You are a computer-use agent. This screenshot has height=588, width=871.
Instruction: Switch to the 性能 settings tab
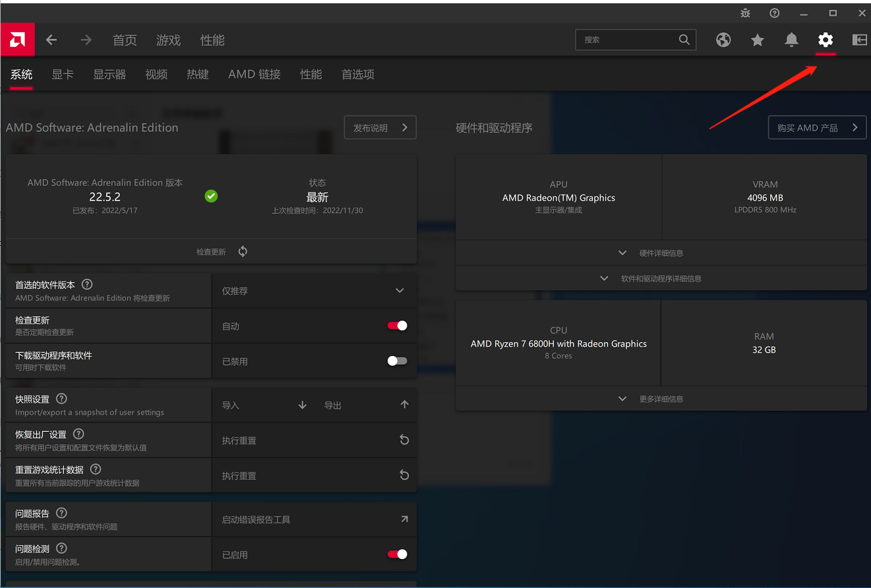tap(311, 74)
